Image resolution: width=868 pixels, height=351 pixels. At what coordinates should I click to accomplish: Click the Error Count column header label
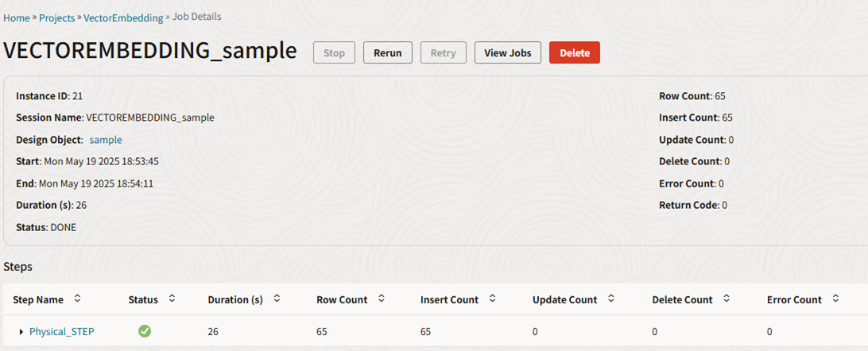[794, 299]
